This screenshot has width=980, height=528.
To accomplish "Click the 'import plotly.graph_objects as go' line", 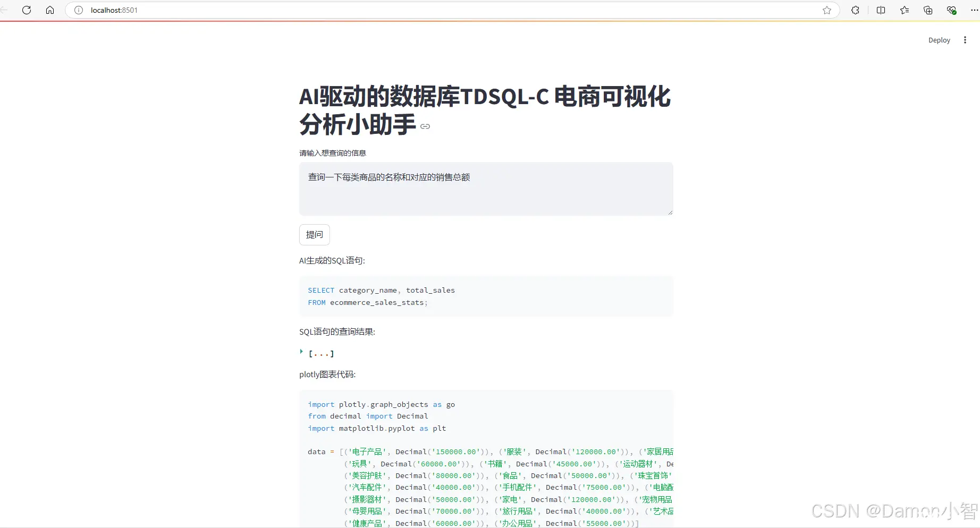I will pyautogui.click(x=382, y=405).
